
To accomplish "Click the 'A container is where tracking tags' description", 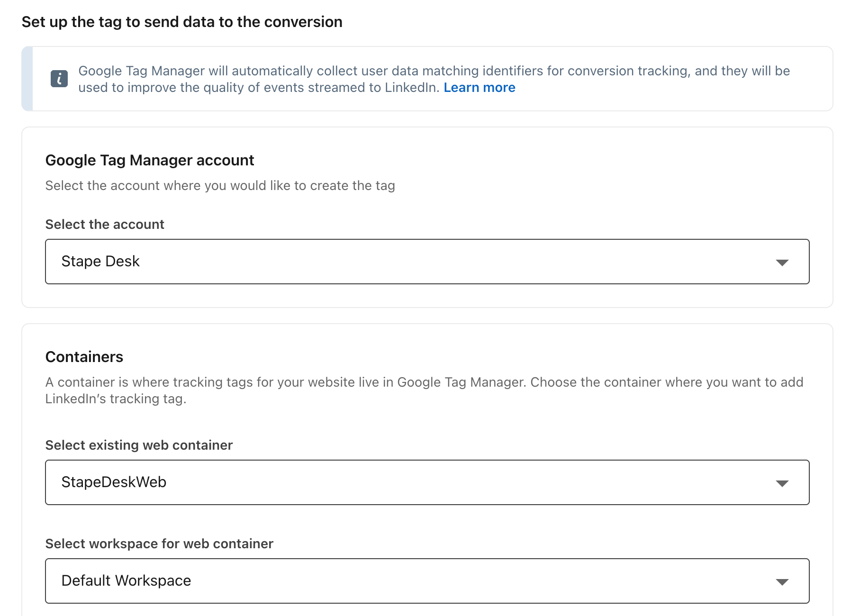I will coord(424,390).
